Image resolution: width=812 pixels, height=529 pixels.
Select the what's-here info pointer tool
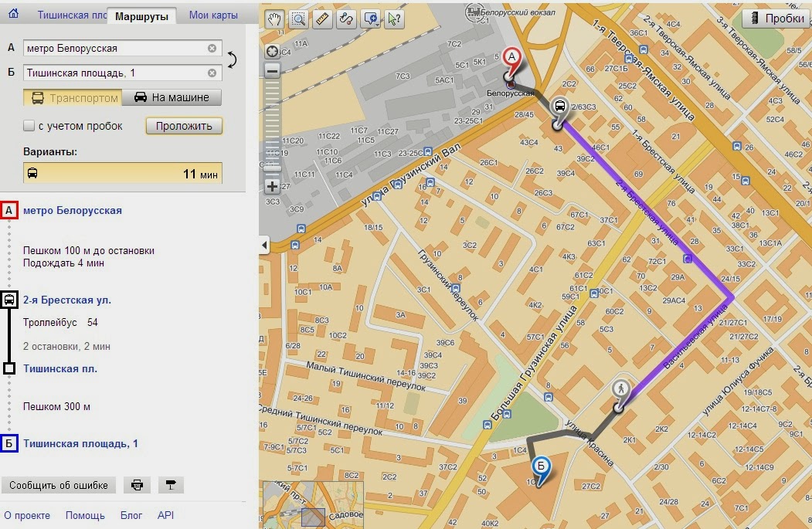pyautogui.click(x=394, y=19)
